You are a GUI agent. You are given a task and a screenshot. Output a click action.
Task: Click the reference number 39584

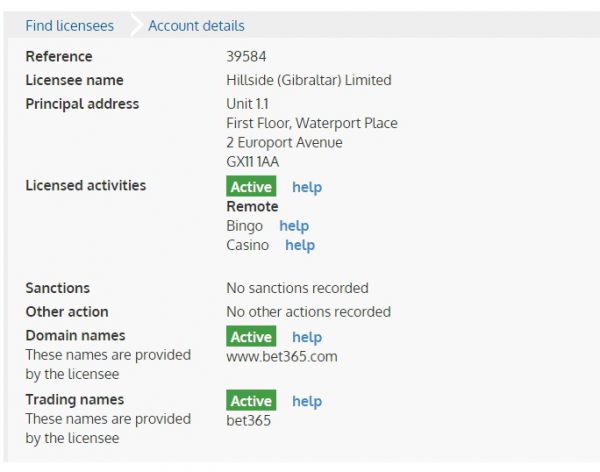click(x=248, y=56)
